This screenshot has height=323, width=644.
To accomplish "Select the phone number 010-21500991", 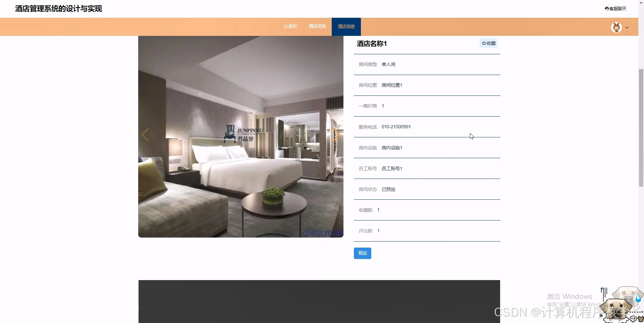I will click(396, 127).
